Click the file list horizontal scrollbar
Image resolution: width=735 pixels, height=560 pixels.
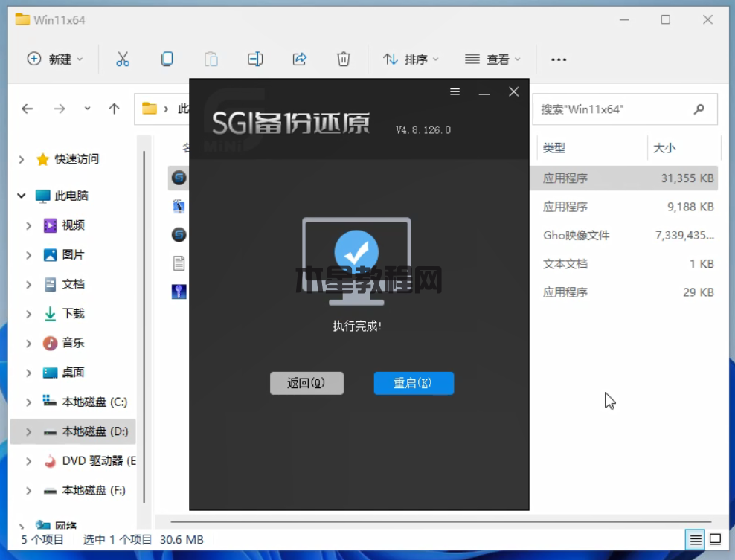pyautogui.click(x=440, y=521)
